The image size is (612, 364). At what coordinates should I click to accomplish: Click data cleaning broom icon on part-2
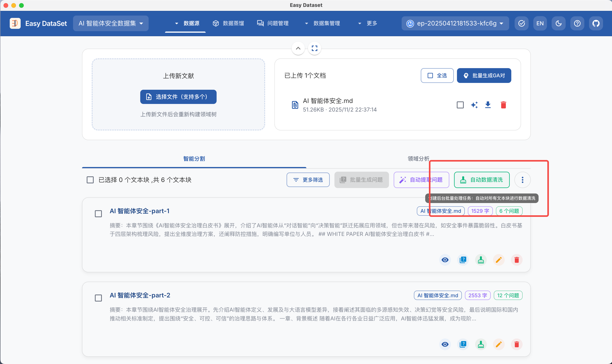click(x=481, y=344)
